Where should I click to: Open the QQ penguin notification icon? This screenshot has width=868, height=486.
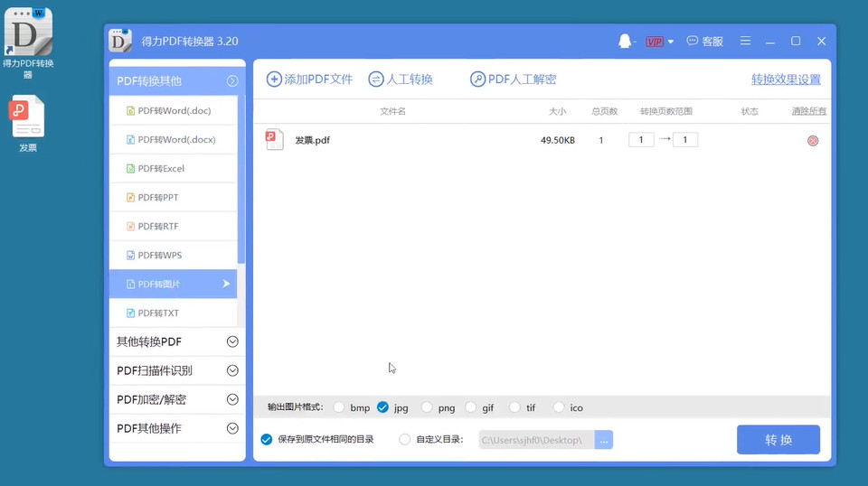[625, 41]
